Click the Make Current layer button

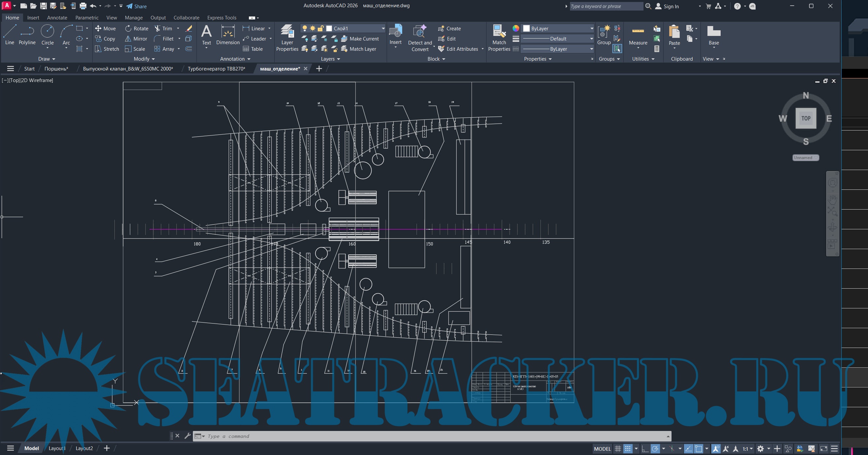click(360, 39)
